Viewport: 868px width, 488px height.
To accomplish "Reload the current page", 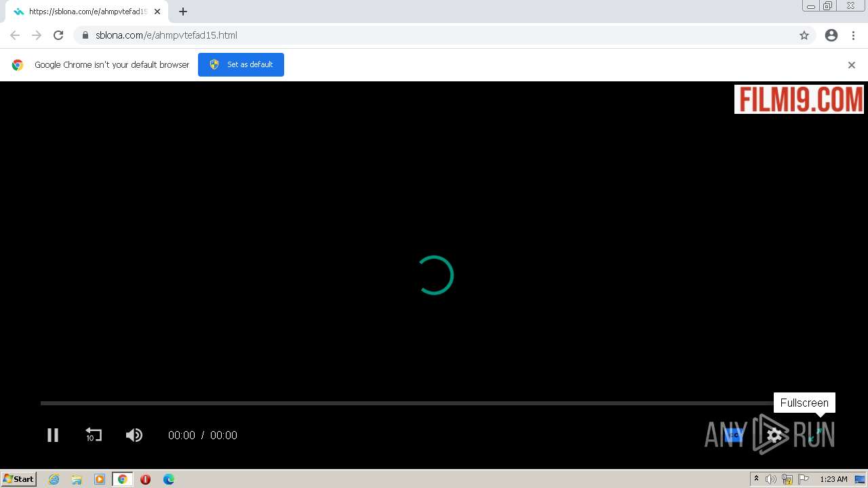I will (58, 35).
